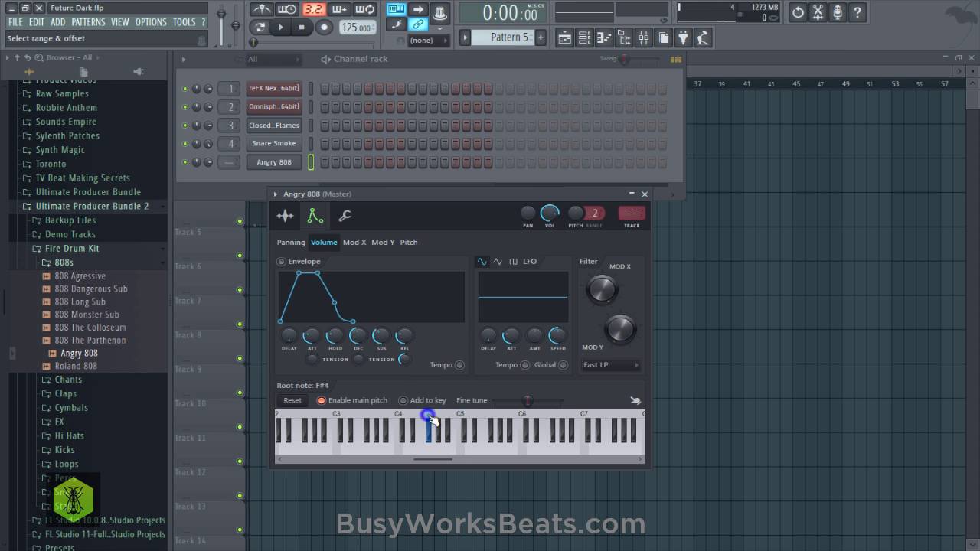Select the triangle LFO shape icon
This screenshot has width=980, height=551.
498,262
